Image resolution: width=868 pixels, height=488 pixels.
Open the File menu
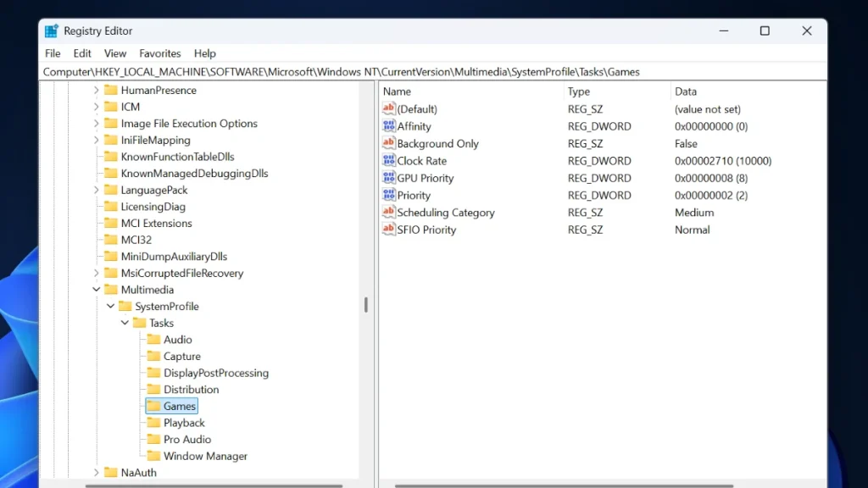click(53, 53)
